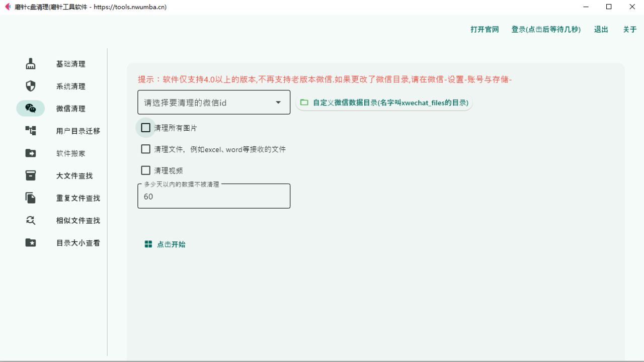This screenshot has height=362, width=644.
Task: Click the duplicate files icon for 重复文件查找
Action: point(31,198)
